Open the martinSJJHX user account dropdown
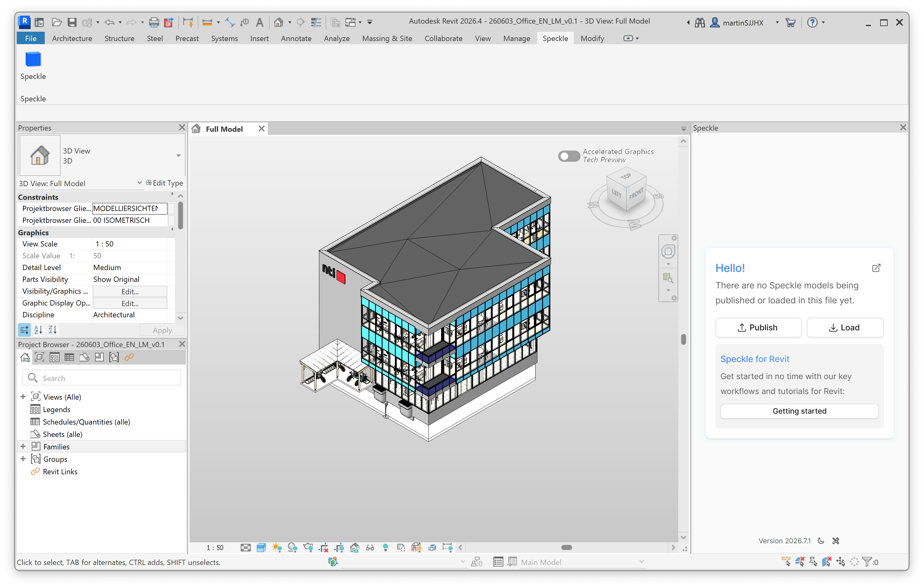This screenshot has height=588, width=924. pos(777,22)
